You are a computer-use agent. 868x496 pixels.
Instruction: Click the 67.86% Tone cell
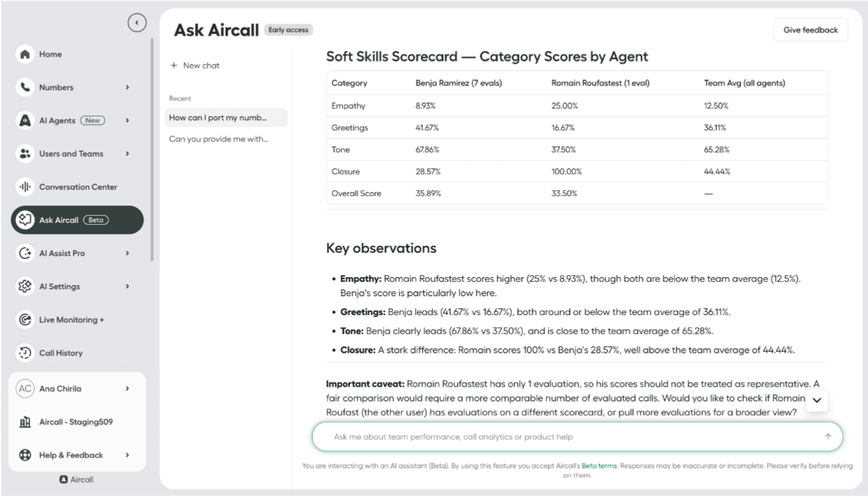coord(427,150)
